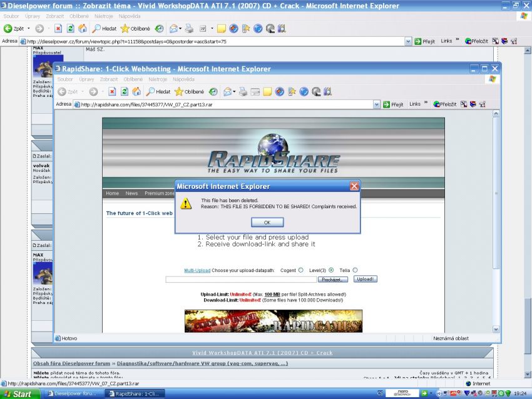Click Stop icon in RapidShare window toolbar
532x399 pixels.
pyautogui.click(x=112, y=91)
